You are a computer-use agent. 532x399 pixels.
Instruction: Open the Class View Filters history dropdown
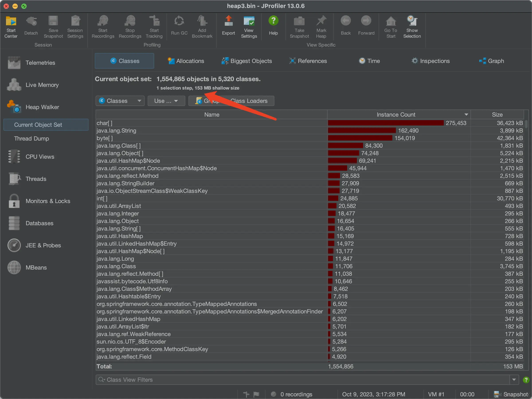(x=514, y=379)
